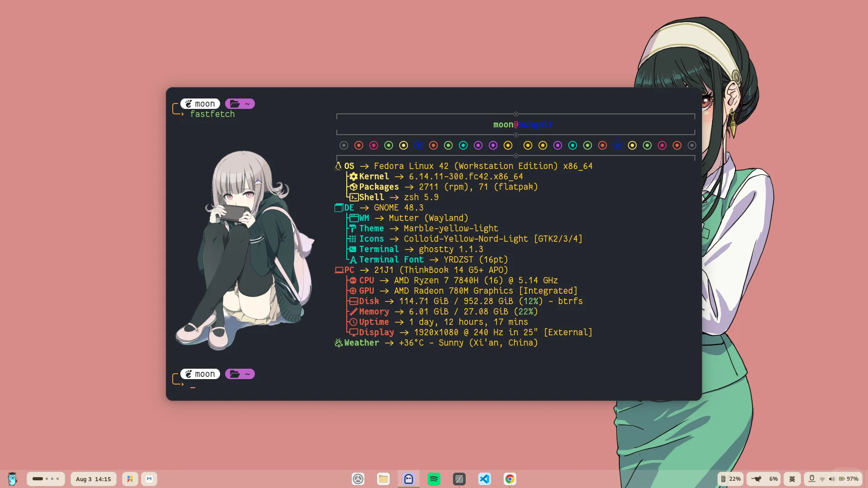The height and width of the screenshot is (488, 868).
Task: Click the volume icon in the system tray
Action: tap(832, 479)
